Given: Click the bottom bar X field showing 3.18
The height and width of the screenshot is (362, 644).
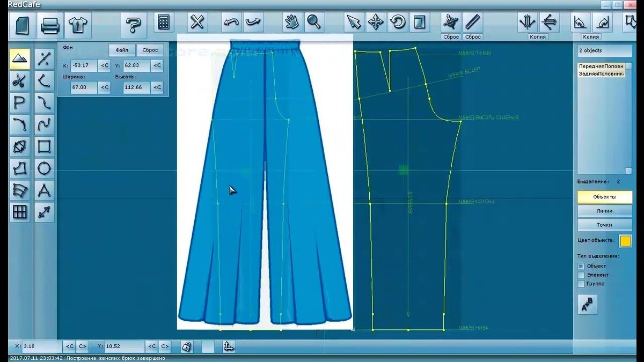Looking at the screenshot, I should [43, 346].
